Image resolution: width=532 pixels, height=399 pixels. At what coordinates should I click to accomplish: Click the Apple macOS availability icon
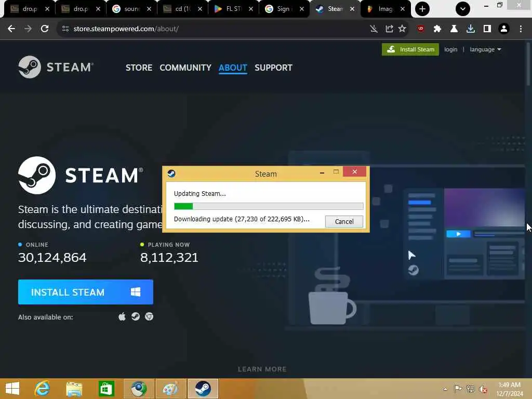click(x=122, y=316)
